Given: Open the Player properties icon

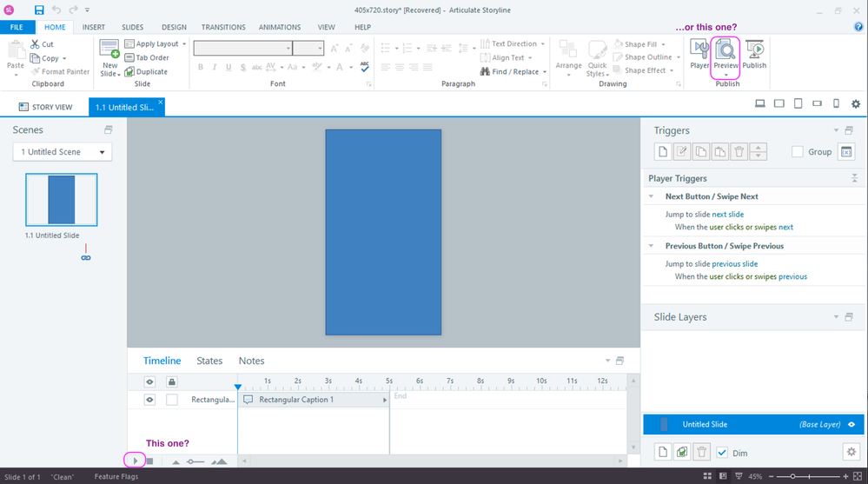Looking at the screenshot, I should (699, 54).
